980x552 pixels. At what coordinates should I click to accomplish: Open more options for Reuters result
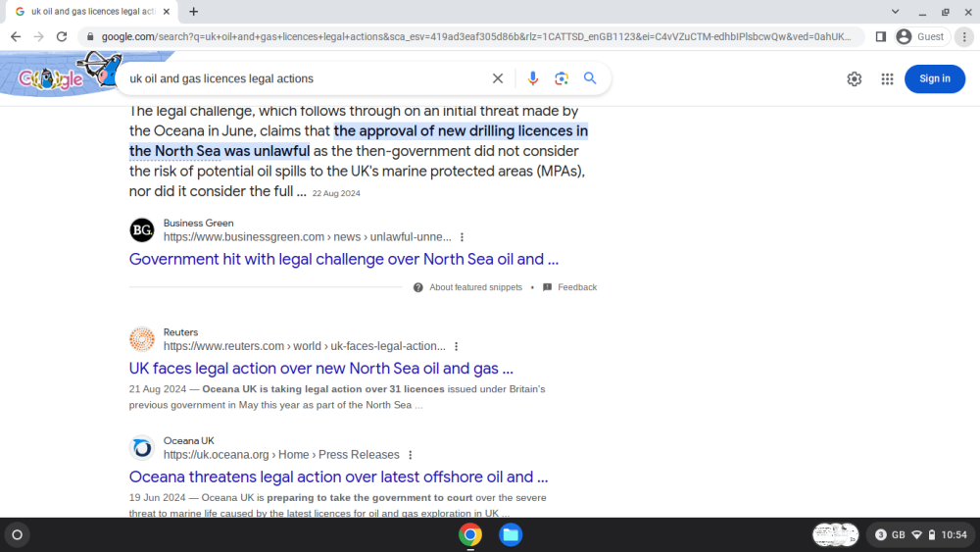click(x=457, y=346)
